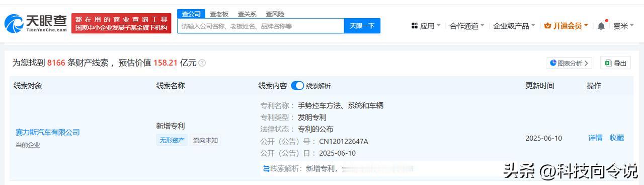
Task: Click the 当前企业 label
Action: (x=28, y=145)
